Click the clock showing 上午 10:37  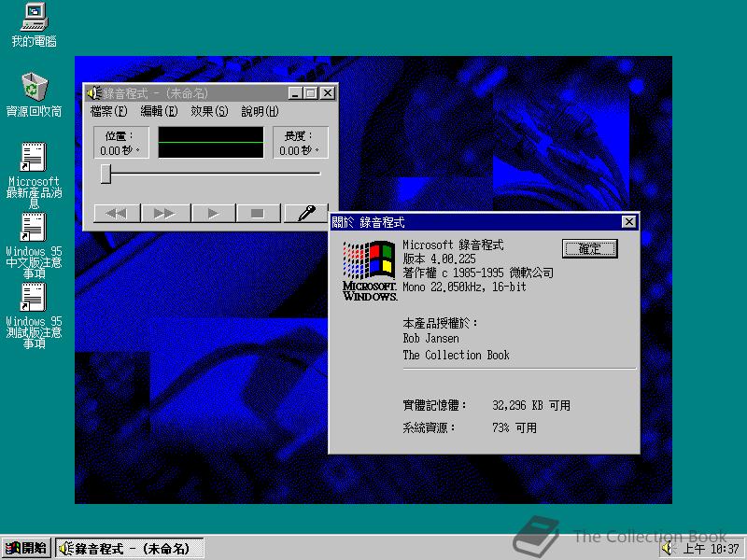[x=712, y=549]
